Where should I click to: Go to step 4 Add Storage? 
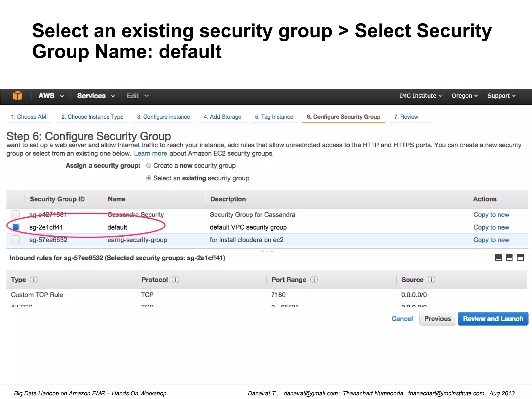[x=222, y=117]
